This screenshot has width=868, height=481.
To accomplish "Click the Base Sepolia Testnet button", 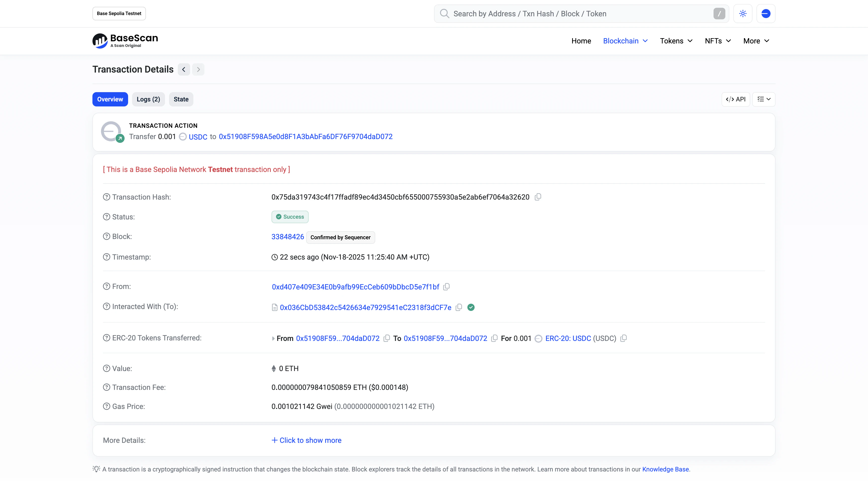I will click(119, 14).
